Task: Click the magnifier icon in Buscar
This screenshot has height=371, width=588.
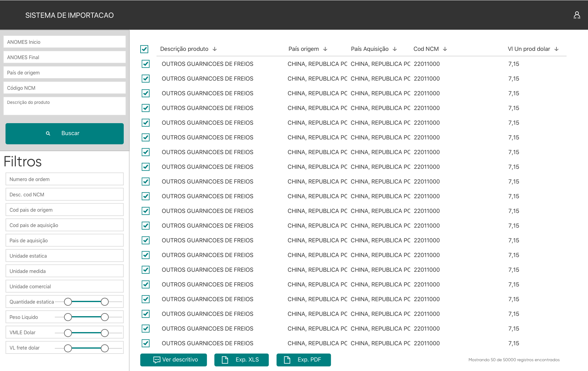Action: 48,133
